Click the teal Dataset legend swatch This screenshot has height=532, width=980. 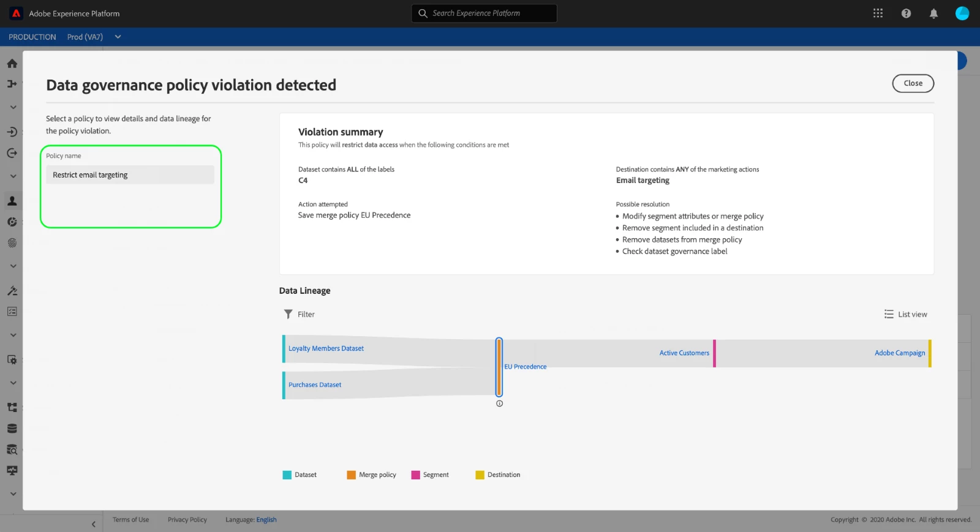point(287,475)
